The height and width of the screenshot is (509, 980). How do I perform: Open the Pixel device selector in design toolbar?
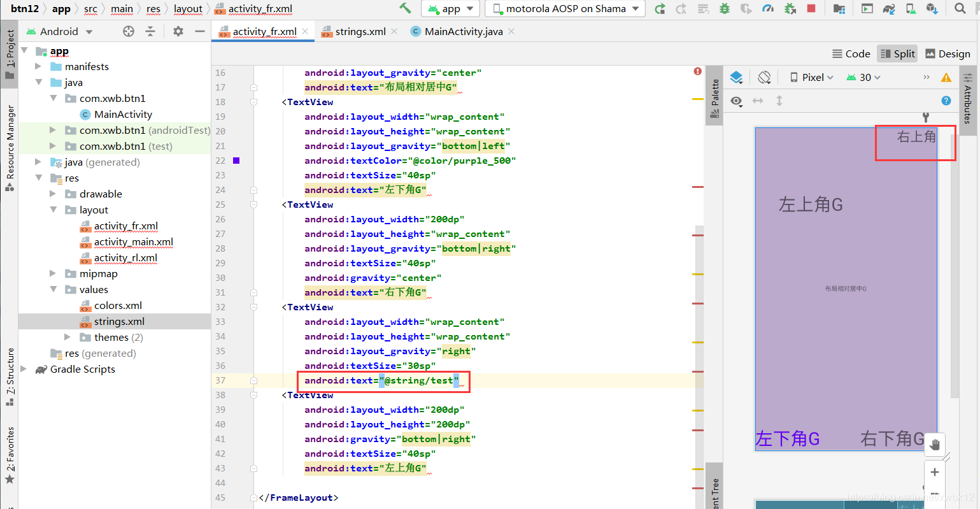click(x=811, y=76)
